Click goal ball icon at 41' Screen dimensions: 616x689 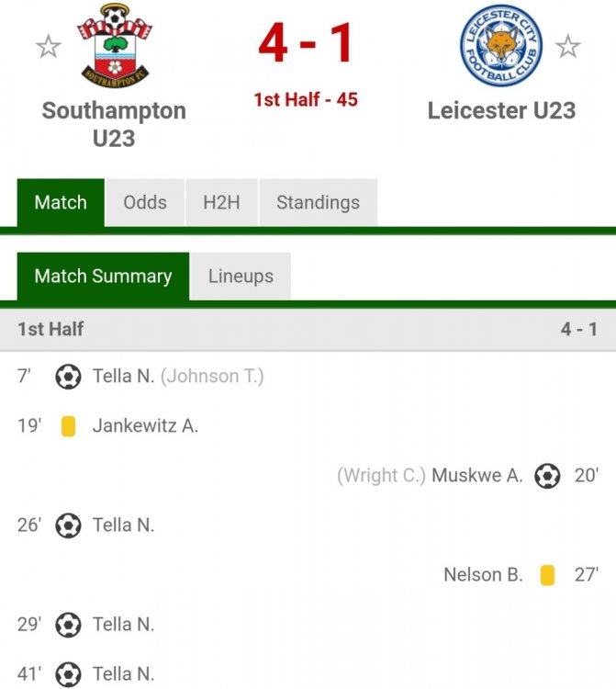[68, 673]
